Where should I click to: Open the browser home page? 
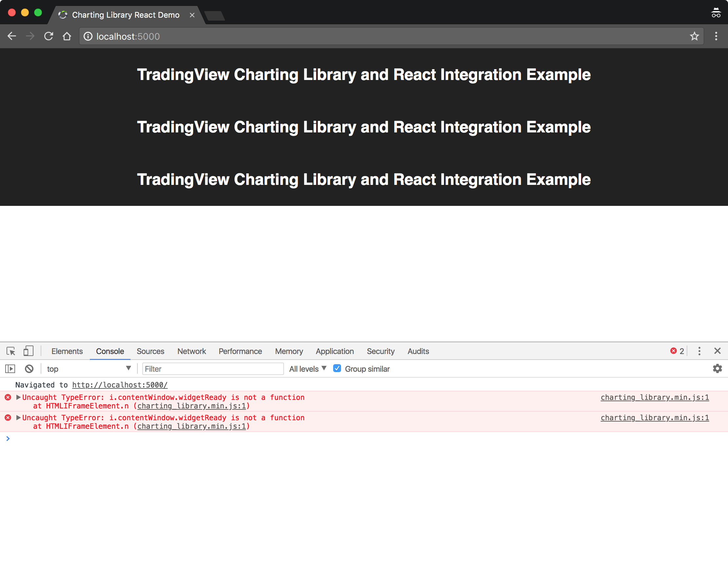pyautogui.click(x=67, y=36)
